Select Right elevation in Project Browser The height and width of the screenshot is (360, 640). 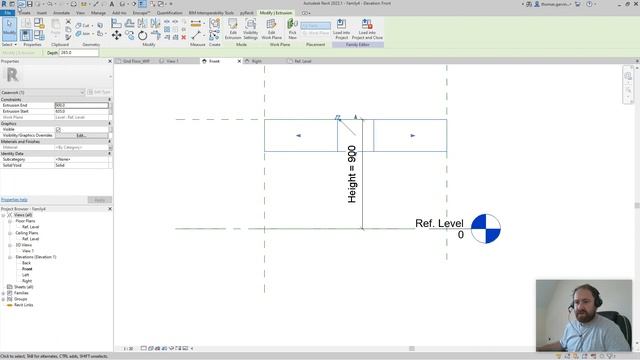tap(27, 281)
